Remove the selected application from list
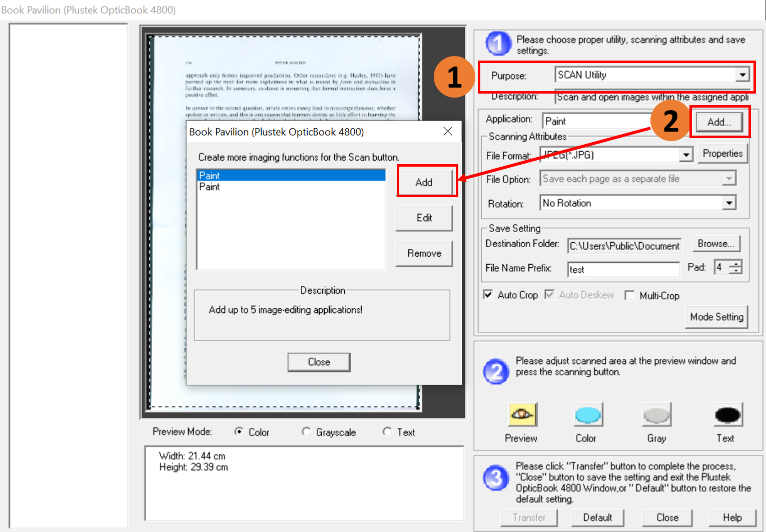766x532 pixels. pyautogui.click(x=424, y=253)
